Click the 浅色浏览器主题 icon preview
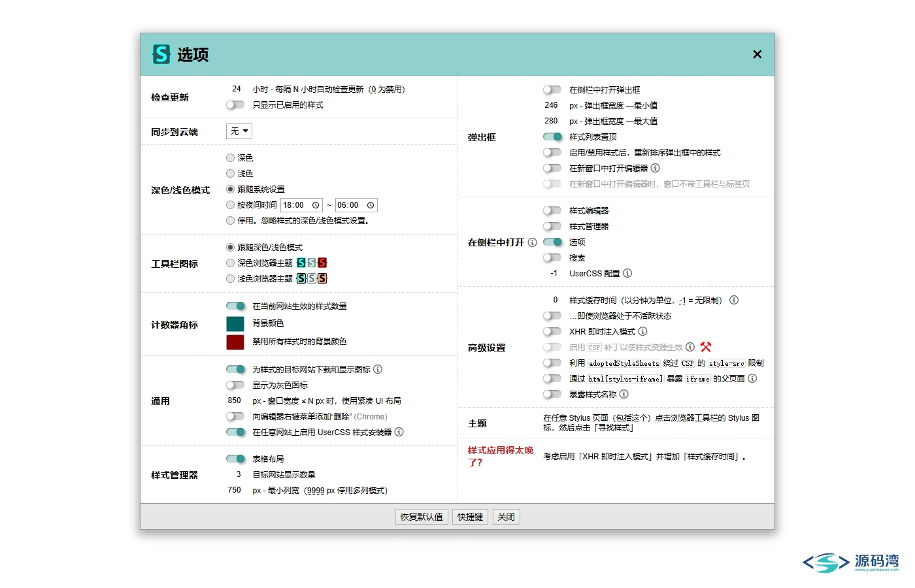 tap(312, 278)
